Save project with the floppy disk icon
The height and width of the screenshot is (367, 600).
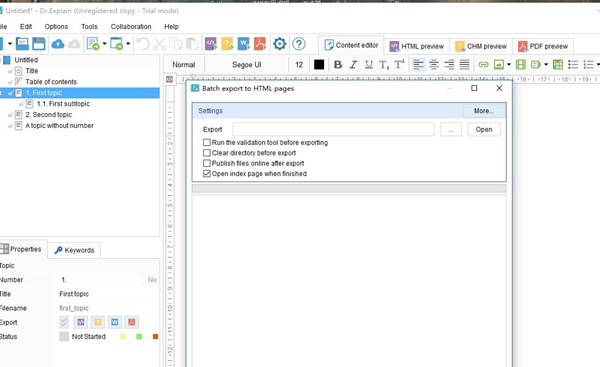pos(39,44)
